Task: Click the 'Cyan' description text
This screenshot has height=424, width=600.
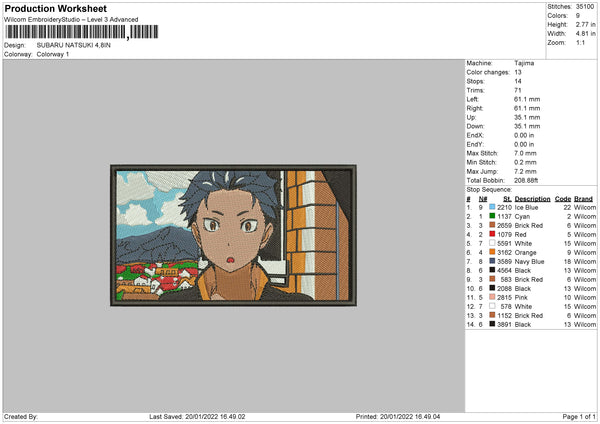Action: pos(522,217)
